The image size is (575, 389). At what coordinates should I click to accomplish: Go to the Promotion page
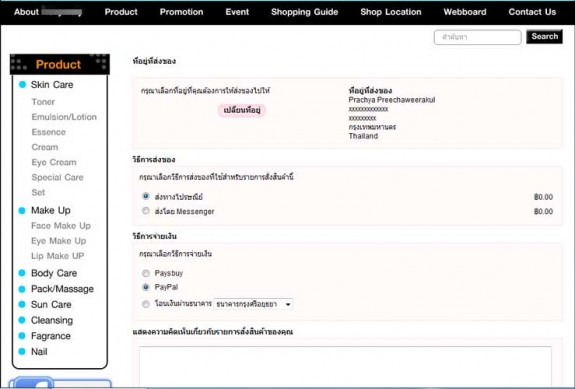[181, 12]
